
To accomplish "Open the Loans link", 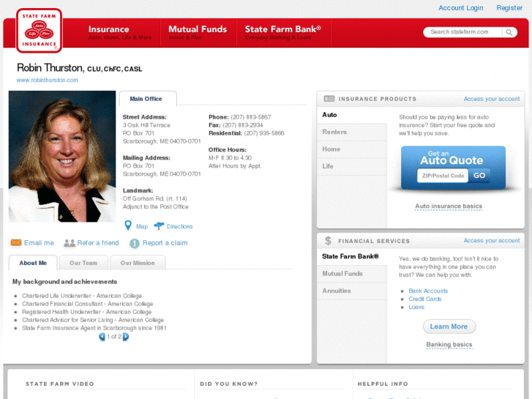I will (x=416, y=307).
